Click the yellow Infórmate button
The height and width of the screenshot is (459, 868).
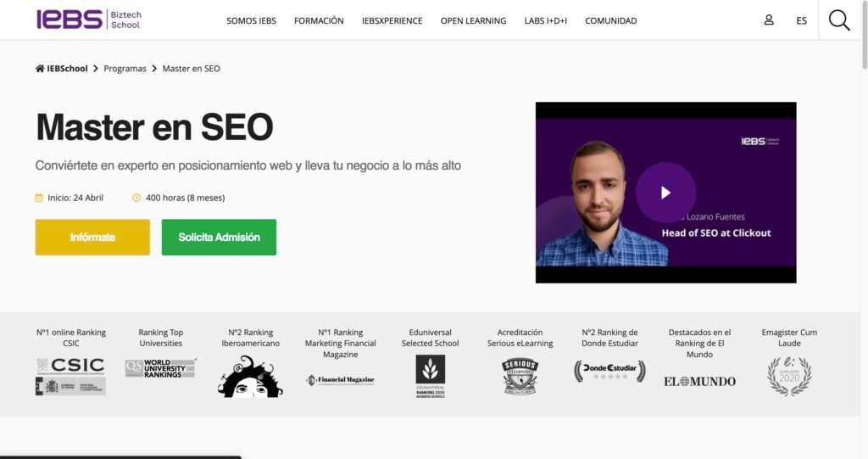(92, 238)
